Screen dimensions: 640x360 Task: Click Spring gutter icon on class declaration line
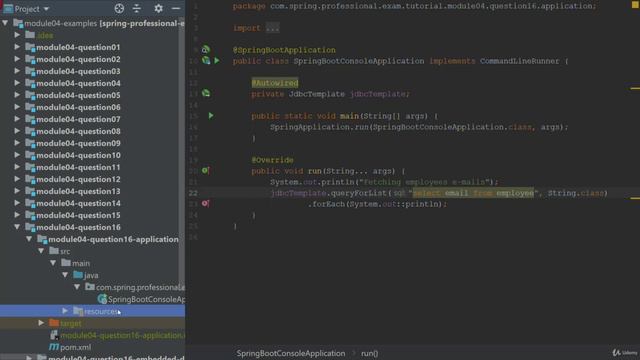(x=206, y=61)
